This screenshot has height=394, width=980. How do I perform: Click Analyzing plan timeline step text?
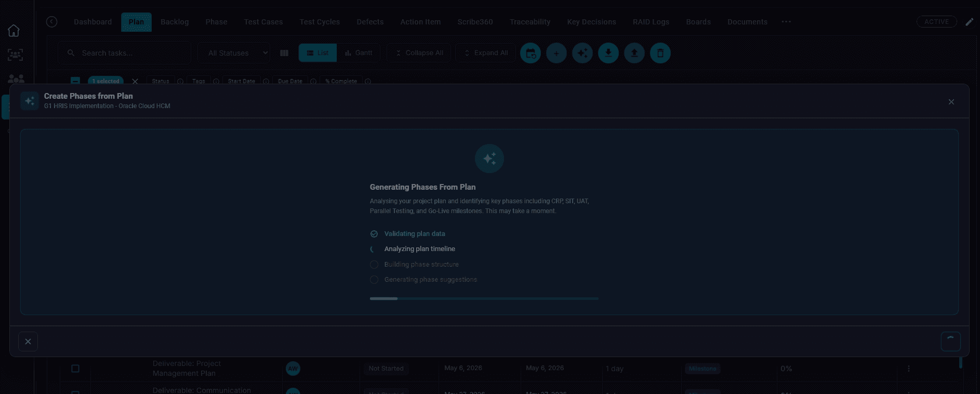click(420, 249)
